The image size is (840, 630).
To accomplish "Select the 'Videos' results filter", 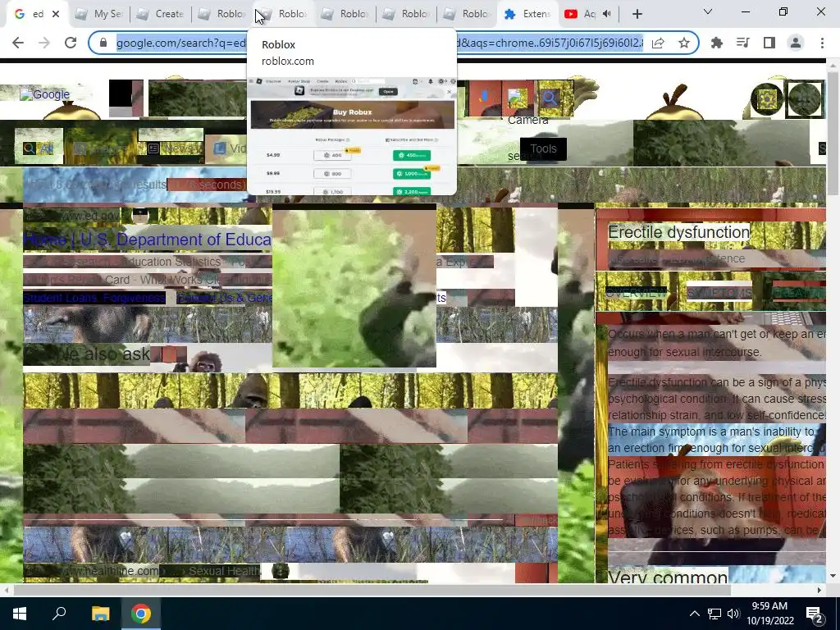I will [x=231, y=148].
